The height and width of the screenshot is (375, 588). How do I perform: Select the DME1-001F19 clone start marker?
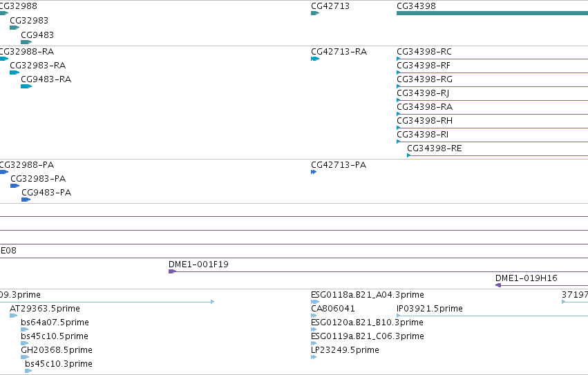click(x=172, y=271)
